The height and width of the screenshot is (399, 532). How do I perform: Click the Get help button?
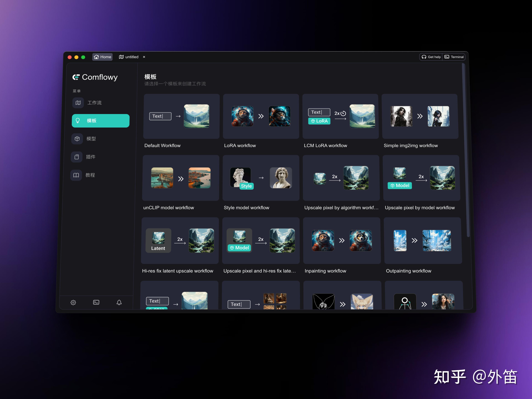[431, 57]
